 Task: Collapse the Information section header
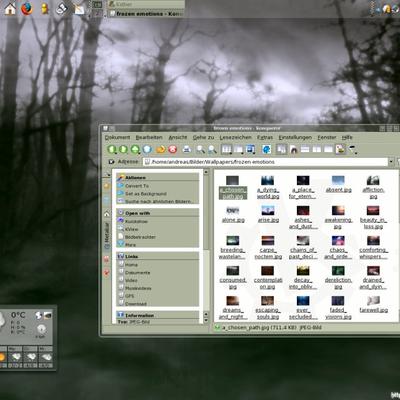click(x=158, y=315)
